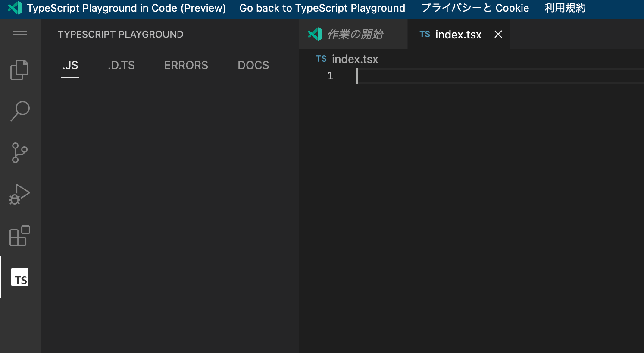The height and width of the screenshot is (353, 644).
Task: Open the DOCS tab
Action: (x=253, y=65)
